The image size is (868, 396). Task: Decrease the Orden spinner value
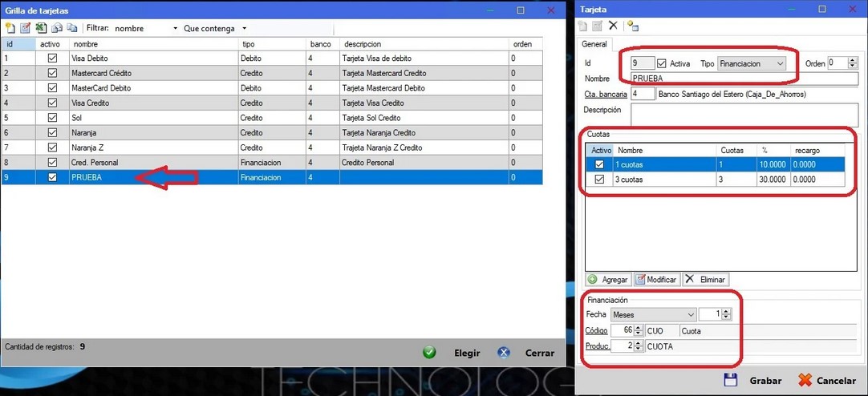(x=853, y=67)
